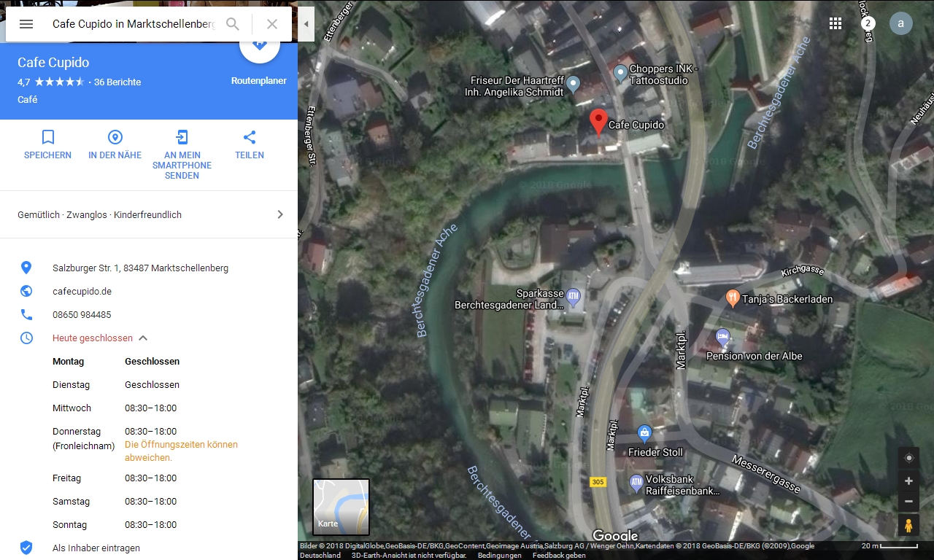The width and height of the screenshot is (934, 560).
Task: Open cafecupido.de website link
Action: (x=82, y=291)
